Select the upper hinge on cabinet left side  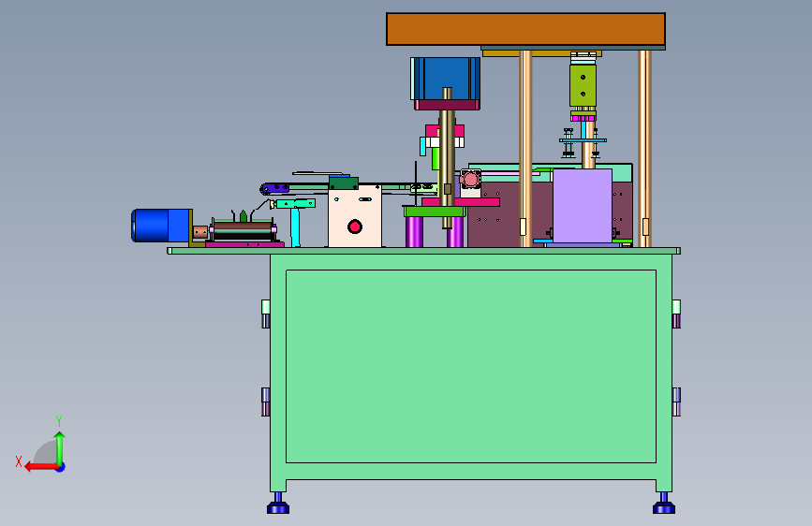point(266,314)
